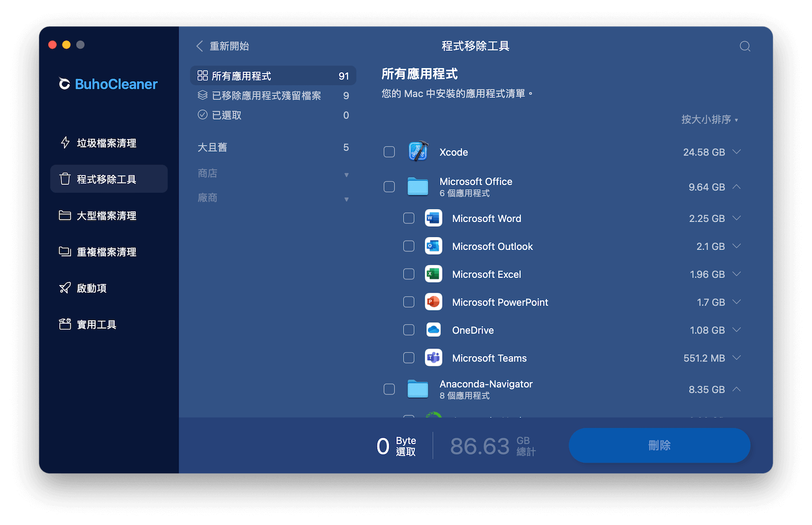Screen dimensions: 812x525
Task: Expand Microsoft Excel details chevron
Action: (737, 274)
